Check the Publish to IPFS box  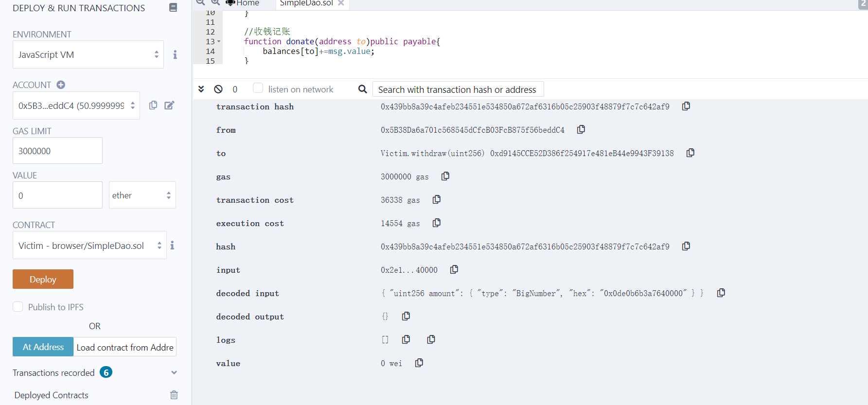click(x=18, y=307)
